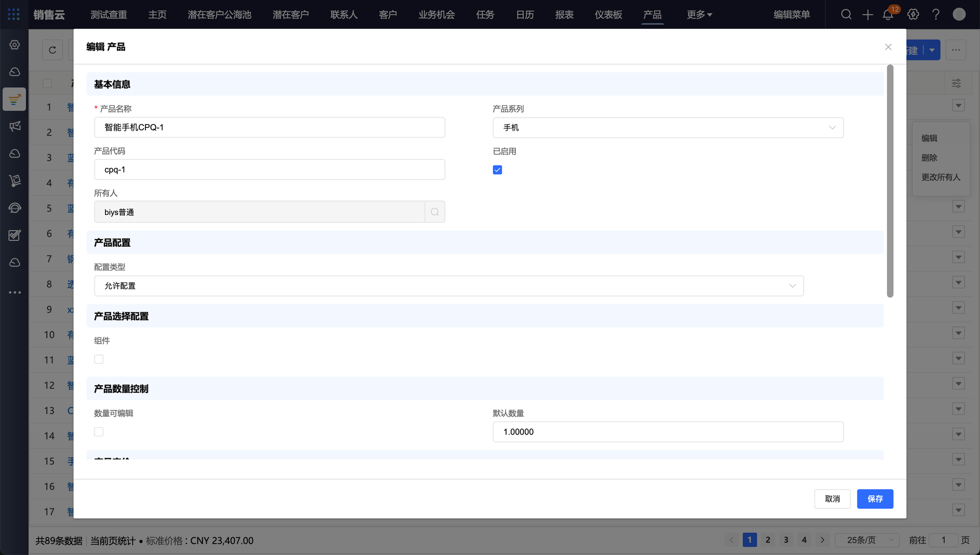Click the owner field search icon
This screenshot has width=980, height=555.
(x=435, y=212)
